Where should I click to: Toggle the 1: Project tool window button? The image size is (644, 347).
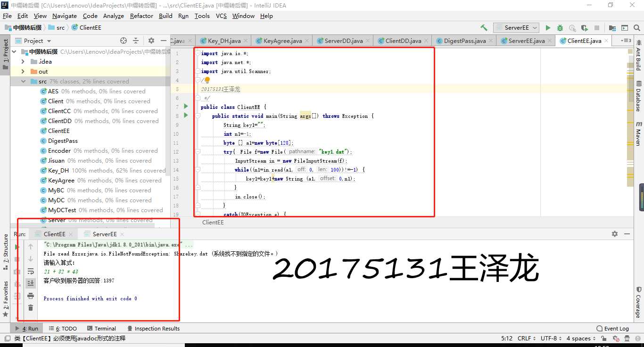(x=5, y=54)
